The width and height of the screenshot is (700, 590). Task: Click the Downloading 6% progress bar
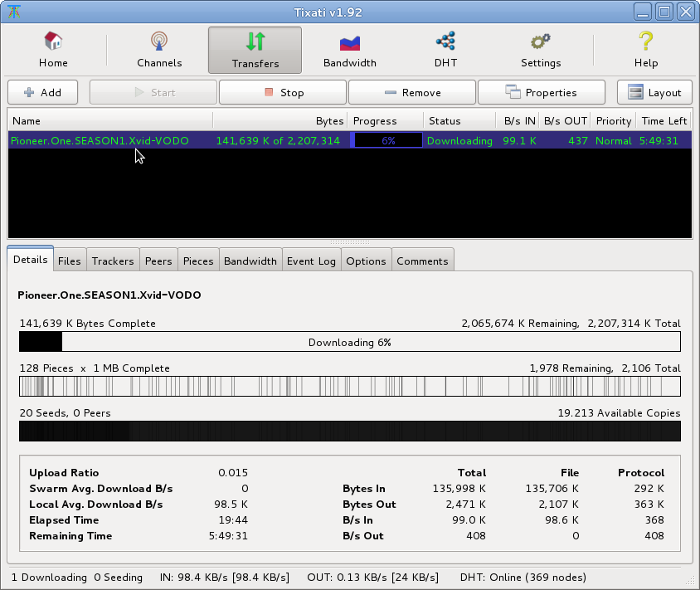click(x=350, y=342)
